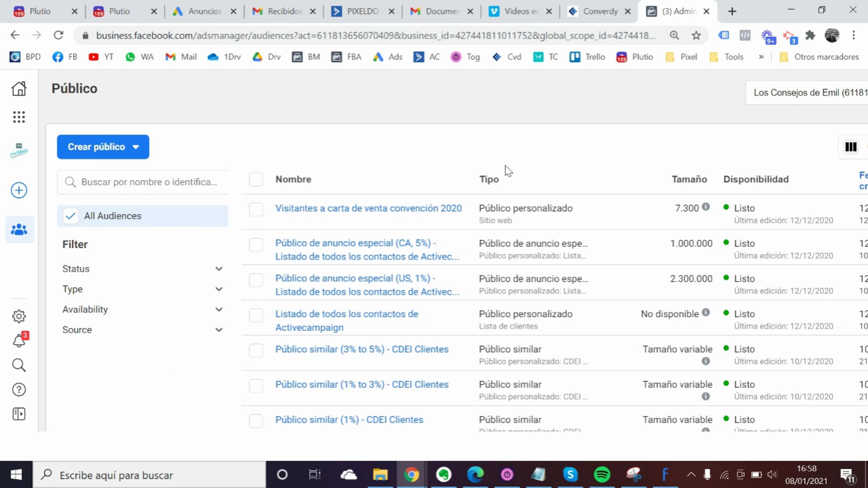Image resolution: width=868 pixels, height=488 pixels.
Task: Click info icon next to 7.300 size
Action: point(706,207)
